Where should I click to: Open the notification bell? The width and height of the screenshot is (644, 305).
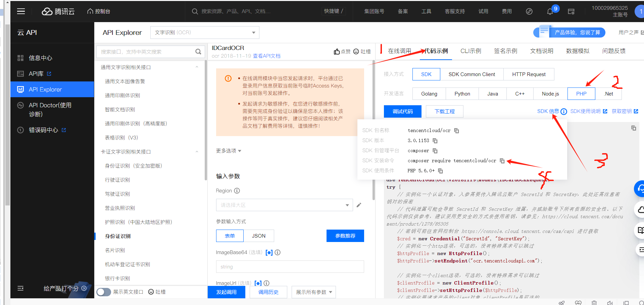tap(550, 12)
